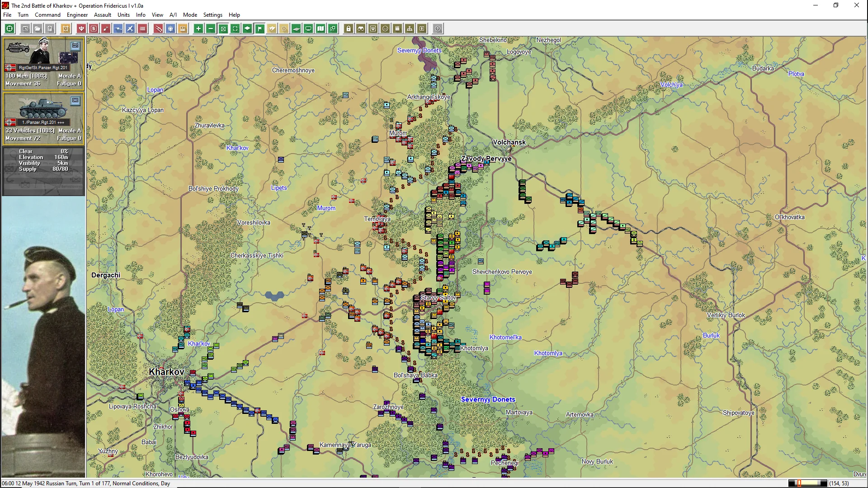Click the organization chart toolbar icon
The height and width of the screenshot is (488, 868).
410,28
